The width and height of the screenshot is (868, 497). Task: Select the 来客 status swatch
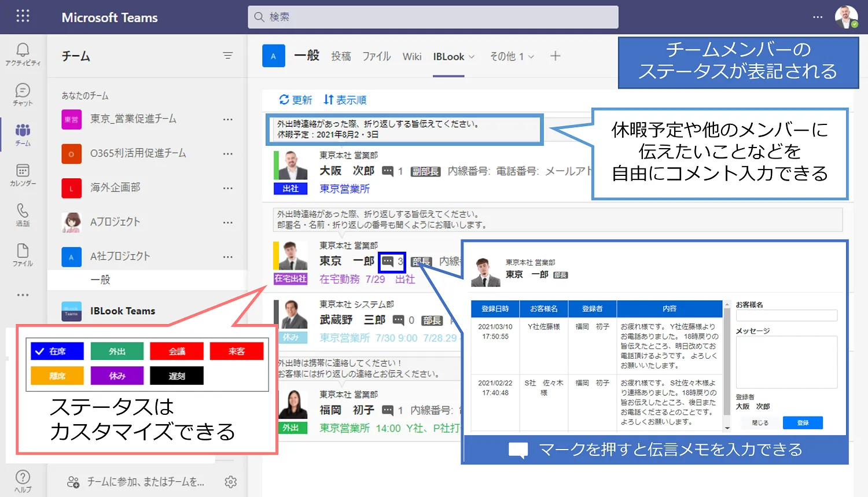tap(237, 351)
